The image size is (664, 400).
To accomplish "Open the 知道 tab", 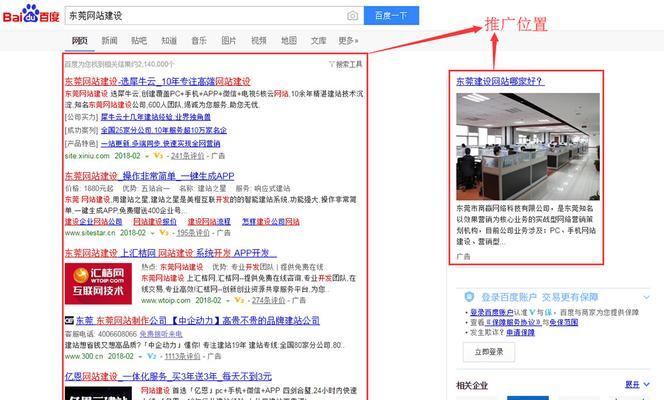I will 169,41.
